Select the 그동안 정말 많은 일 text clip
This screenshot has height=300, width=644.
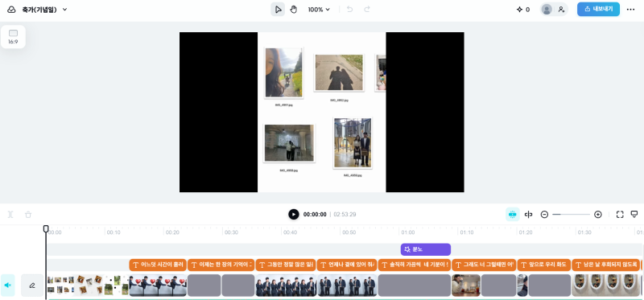tap(286, 265)
